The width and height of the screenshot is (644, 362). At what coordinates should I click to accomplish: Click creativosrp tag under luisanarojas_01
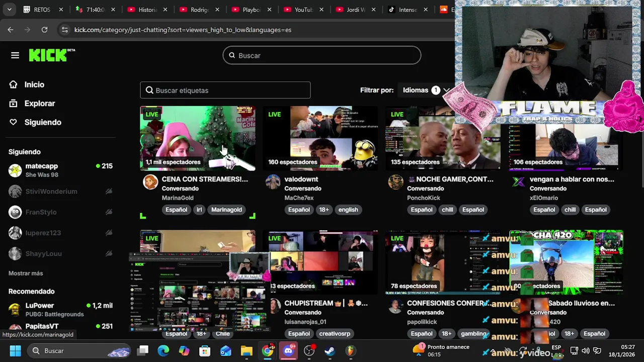[x=335, y=333]
